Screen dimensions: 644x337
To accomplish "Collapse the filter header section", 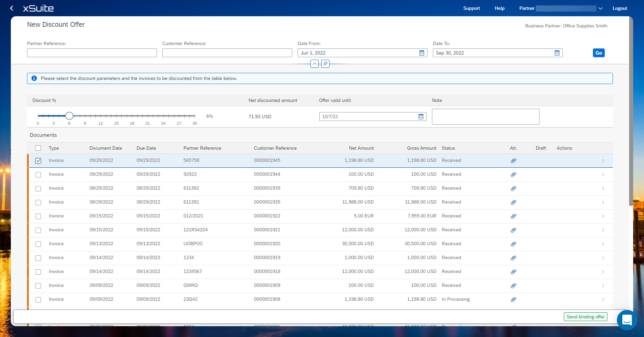I will [x=314, y=64].
